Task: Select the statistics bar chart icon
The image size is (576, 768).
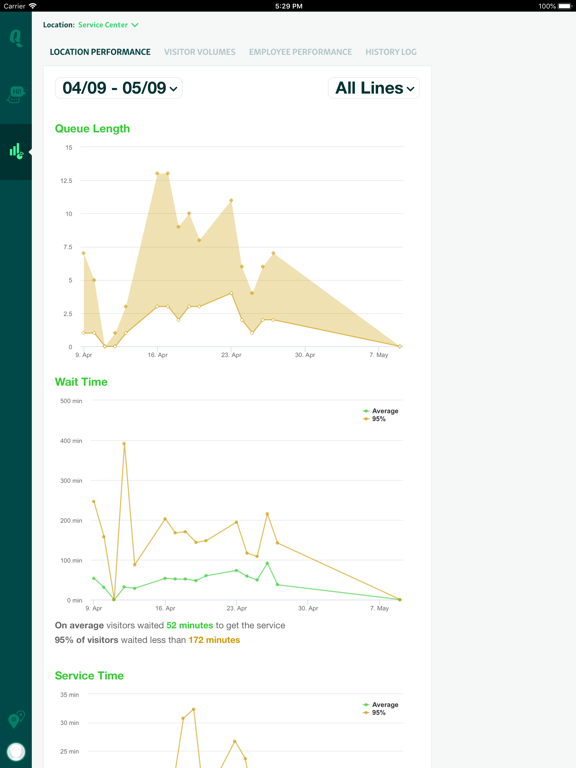Action: [16, 151]
